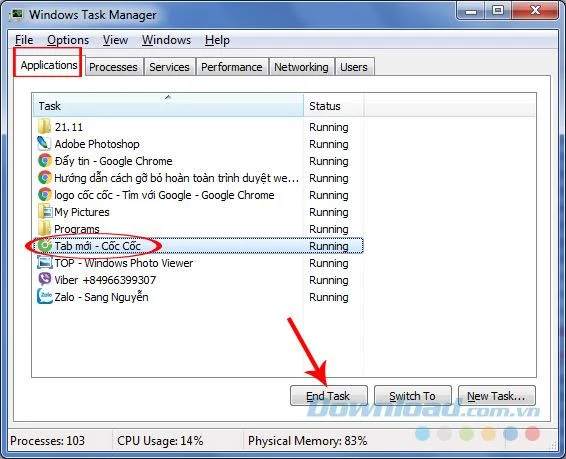Viewport: 566px width, 459px height.
Task: Click the My Pictures folder icon
Action: 45,211
